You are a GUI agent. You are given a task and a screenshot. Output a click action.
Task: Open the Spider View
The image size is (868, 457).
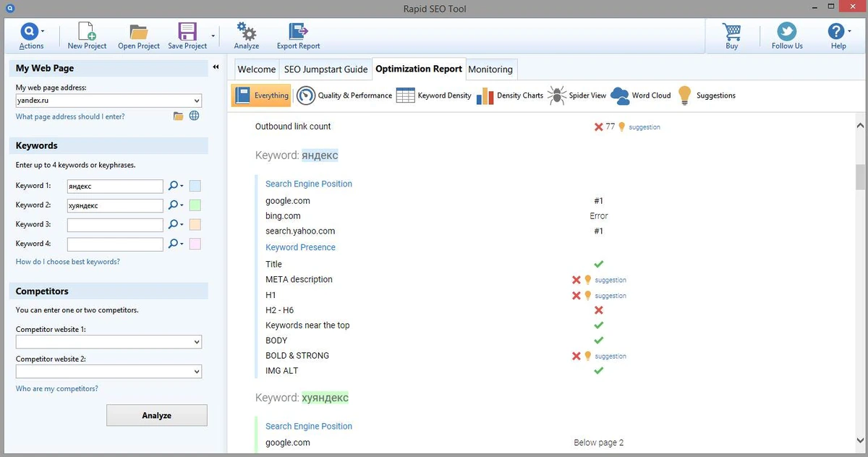(x=577, y=95)
